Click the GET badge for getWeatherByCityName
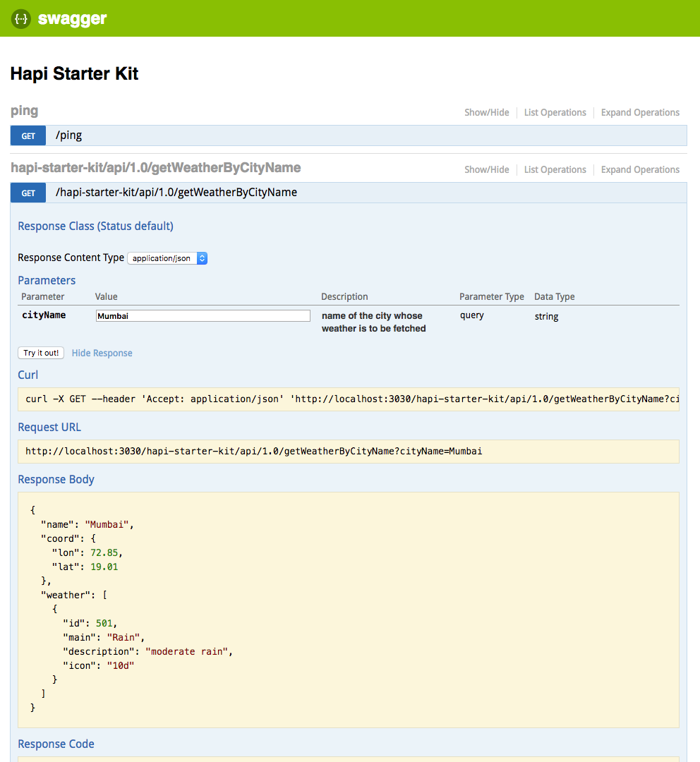This screenshot has width=700, height=762. click(28, 193)
